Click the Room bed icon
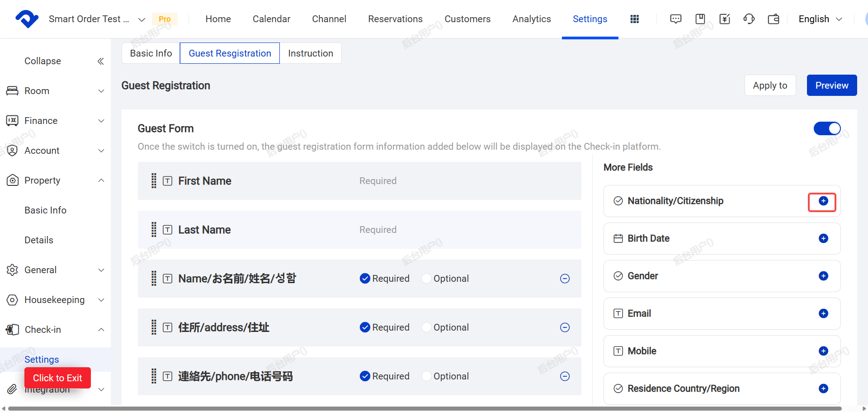Viewport: 868px width, 412px height. pyautogui.click(x=12, y=91)
